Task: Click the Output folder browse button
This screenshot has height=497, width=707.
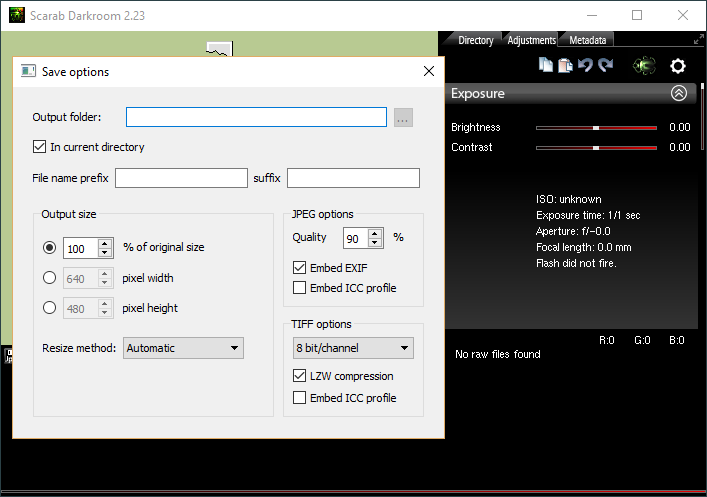Action: [403, 117]
